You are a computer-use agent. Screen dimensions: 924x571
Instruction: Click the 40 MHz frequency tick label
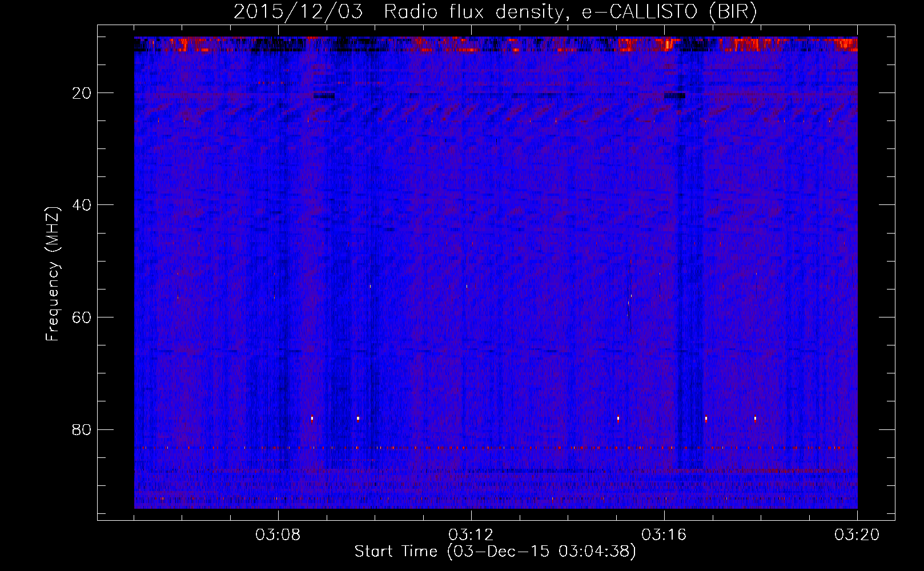[x=82, y=205]
